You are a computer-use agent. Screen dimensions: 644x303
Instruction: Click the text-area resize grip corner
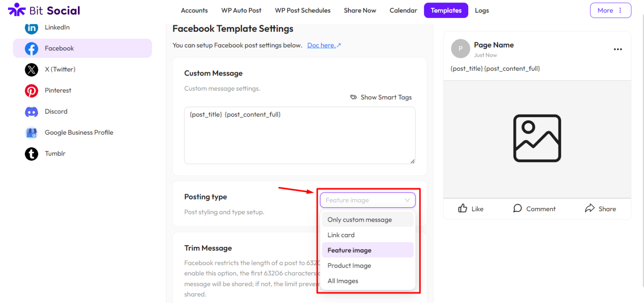pyautogui.click(x=413, y=161)
